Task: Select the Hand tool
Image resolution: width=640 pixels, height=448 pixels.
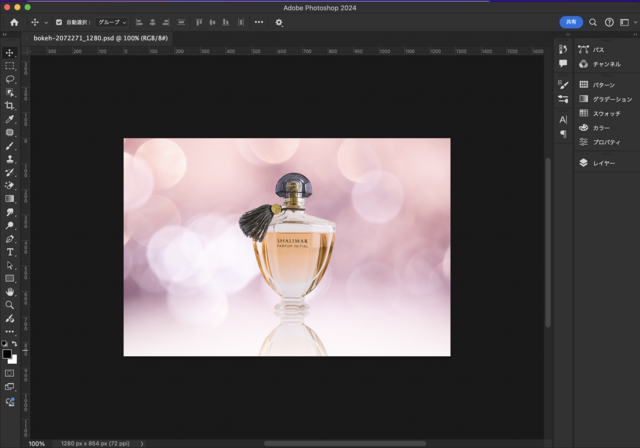Action: point(10,292)
